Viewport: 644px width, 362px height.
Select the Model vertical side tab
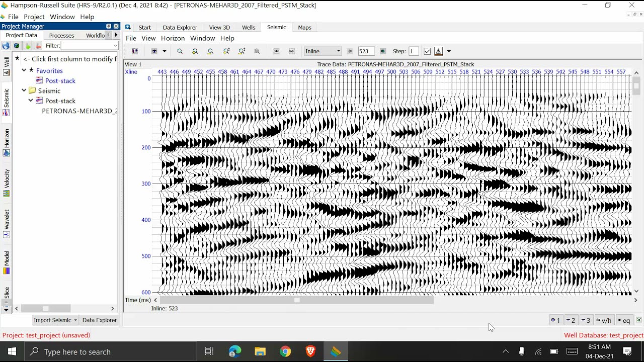(x=7, y=263)
